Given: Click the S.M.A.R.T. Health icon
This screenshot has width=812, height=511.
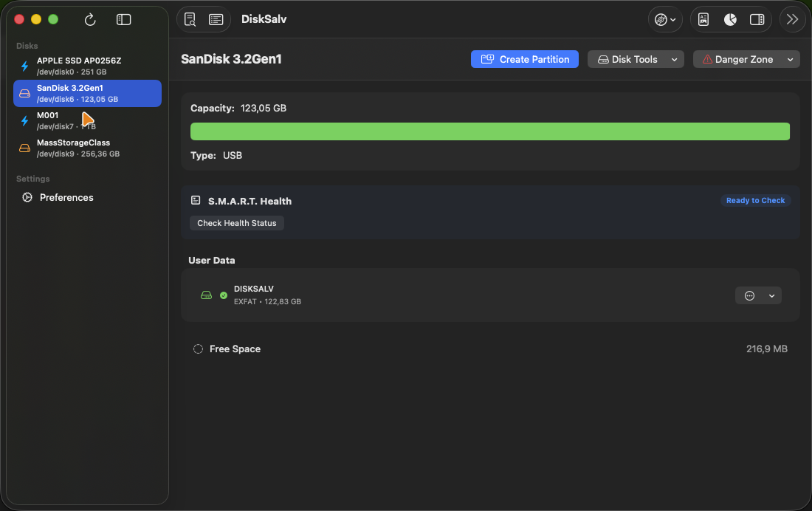Looking at the screenshot, I should point(196,200).
